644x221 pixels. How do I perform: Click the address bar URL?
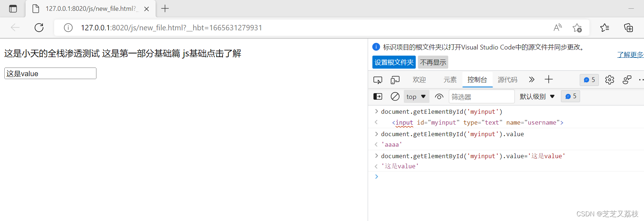(172, 28)
